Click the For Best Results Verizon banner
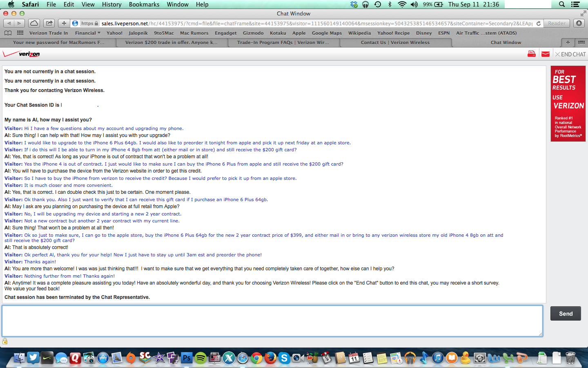Screen dimensions: 588x368 point(568,104)
